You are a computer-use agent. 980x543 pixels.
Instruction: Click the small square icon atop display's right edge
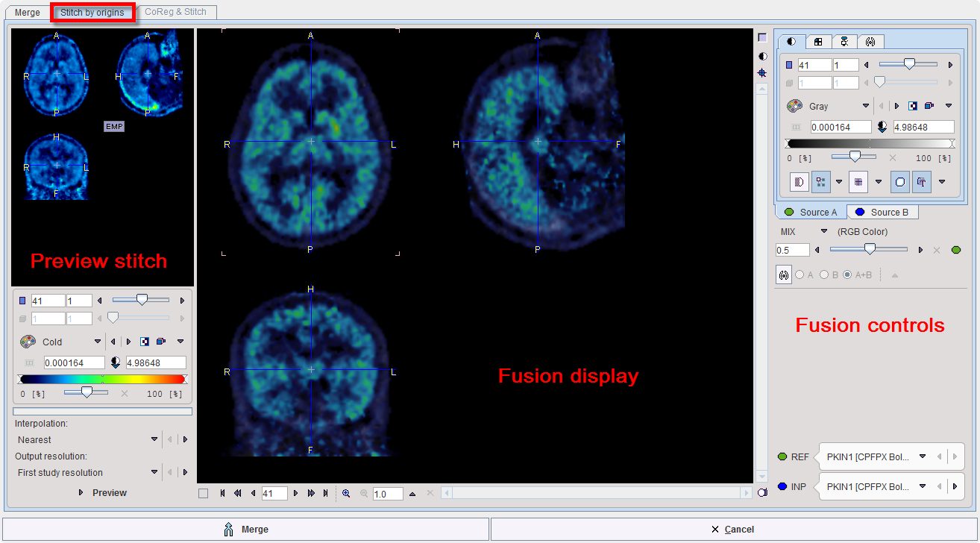pyautogui.click(x=762, y=37)
